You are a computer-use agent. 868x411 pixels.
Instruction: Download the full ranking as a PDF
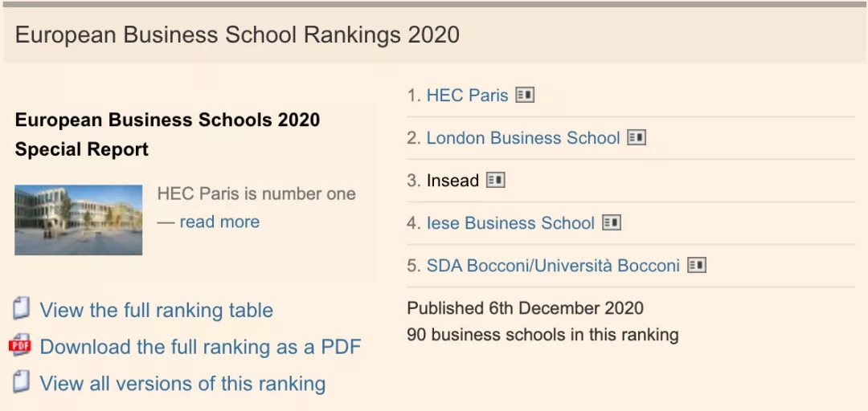[x=200, y=347]
